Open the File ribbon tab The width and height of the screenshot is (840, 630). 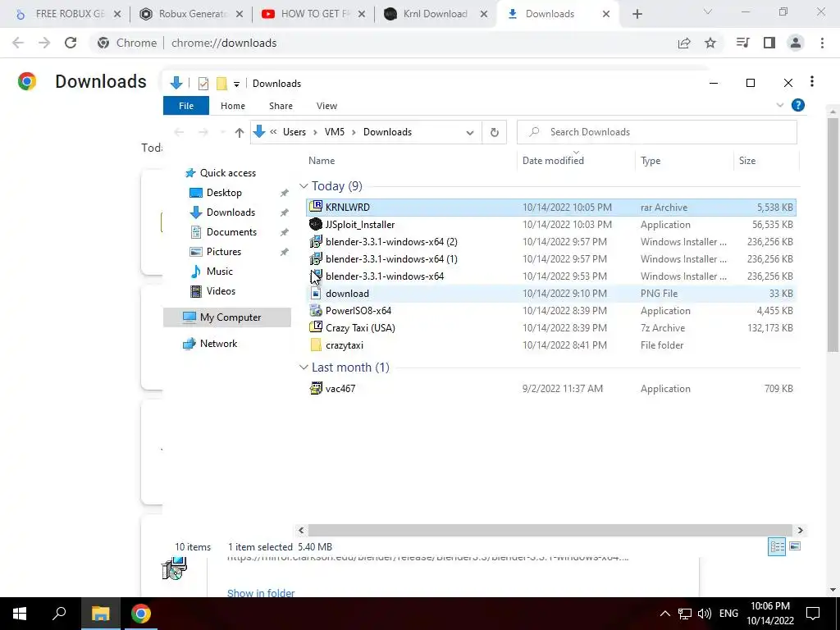tap(186, 106)
